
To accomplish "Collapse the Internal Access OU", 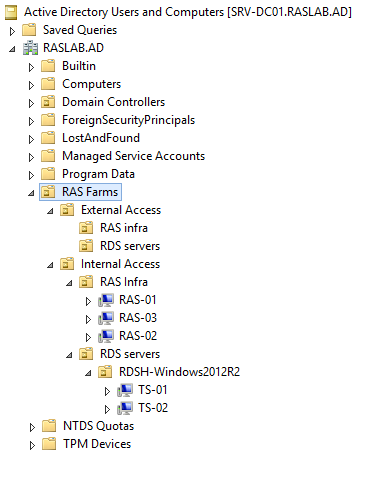I will [x=50, y=265].
